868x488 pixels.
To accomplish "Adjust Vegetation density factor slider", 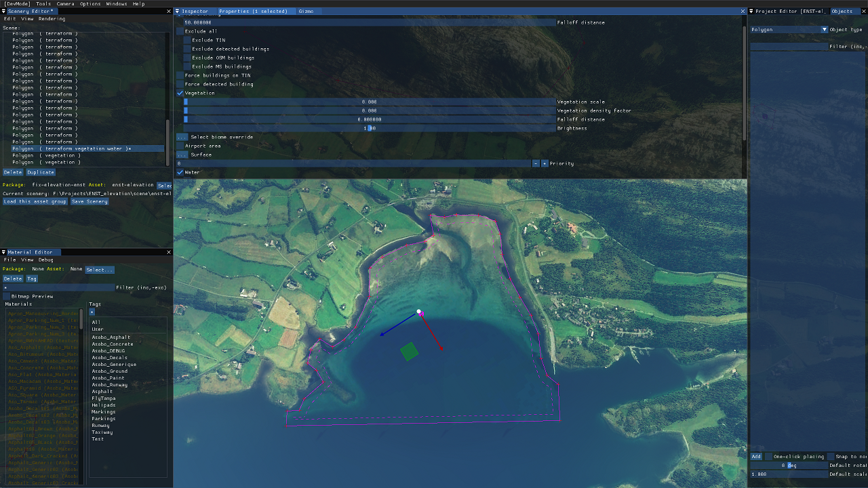I will click(369, 110).
